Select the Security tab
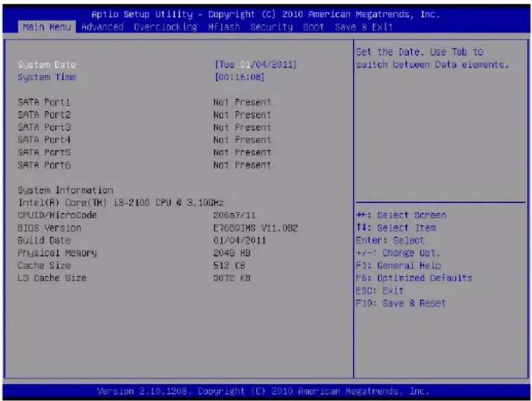This screenshot has width=532, height=401. click(x=271, y=27)
